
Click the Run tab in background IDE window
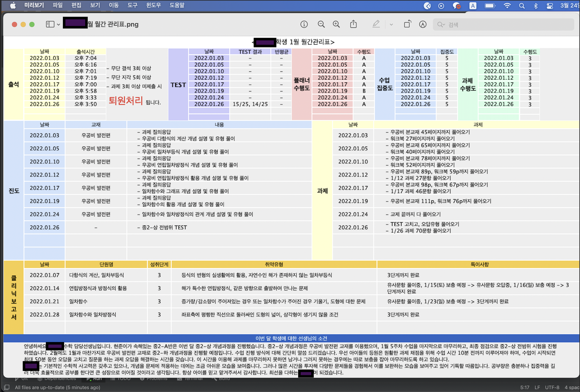(x=94, y=378)
